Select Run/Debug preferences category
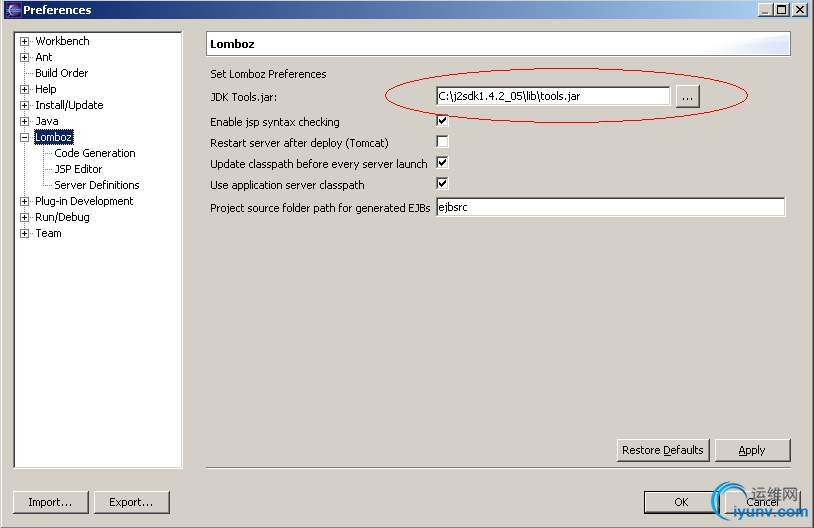The width and height of the screenshot is (814, 528). [x=62, y=218]
